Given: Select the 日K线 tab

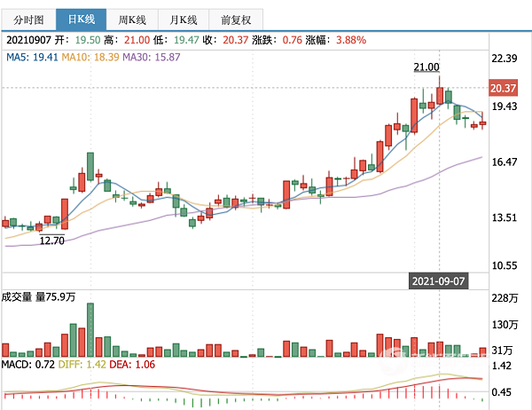Looking at the screenshot, I should (81, 18).
